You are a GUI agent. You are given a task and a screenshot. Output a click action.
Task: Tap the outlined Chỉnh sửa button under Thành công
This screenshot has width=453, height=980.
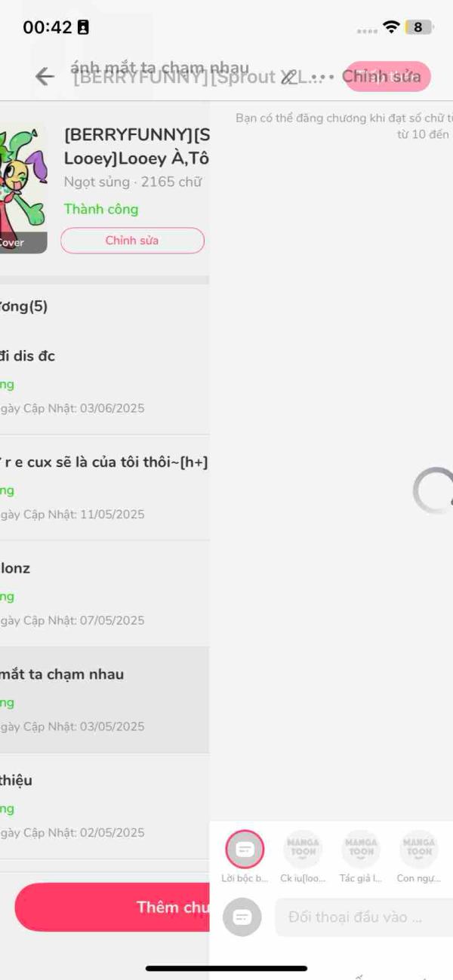[x=132, y=241]
